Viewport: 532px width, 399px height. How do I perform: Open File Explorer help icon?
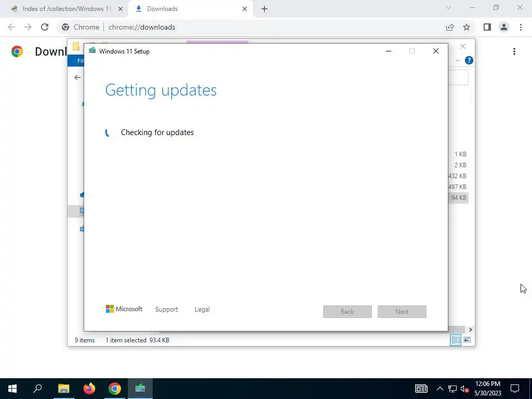pos(469,60)
